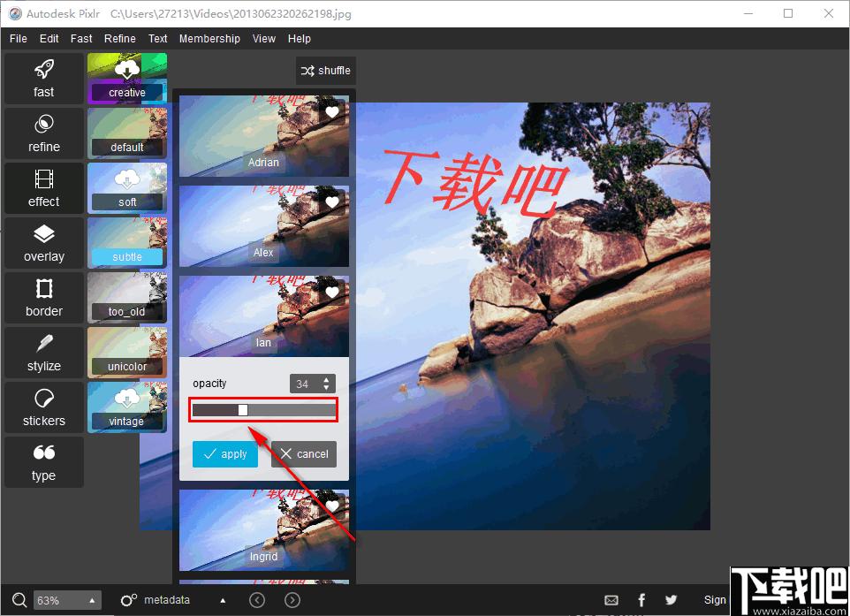Expand the metadata panel arrow
The width and height of the screenshot is (850, 616).
(223, 600)
